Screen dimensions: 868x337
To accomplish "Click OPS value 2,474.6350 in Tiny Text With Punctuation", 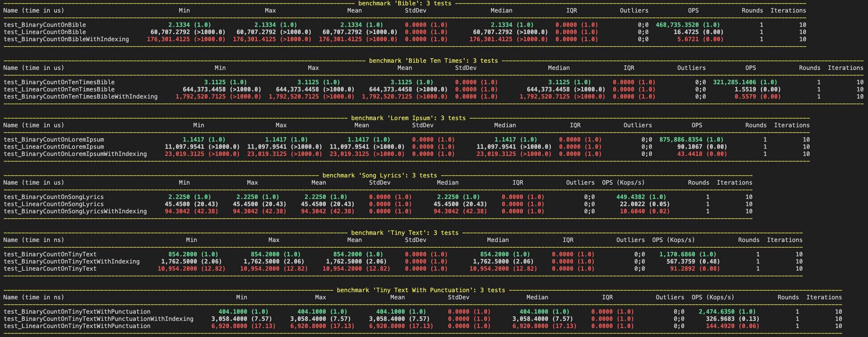I will [x=717, y=312].
